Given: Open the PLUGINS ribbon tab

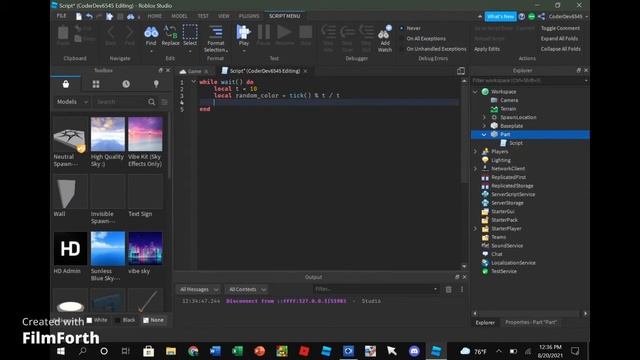Looking at the screenshot, I should click(249, 16).
